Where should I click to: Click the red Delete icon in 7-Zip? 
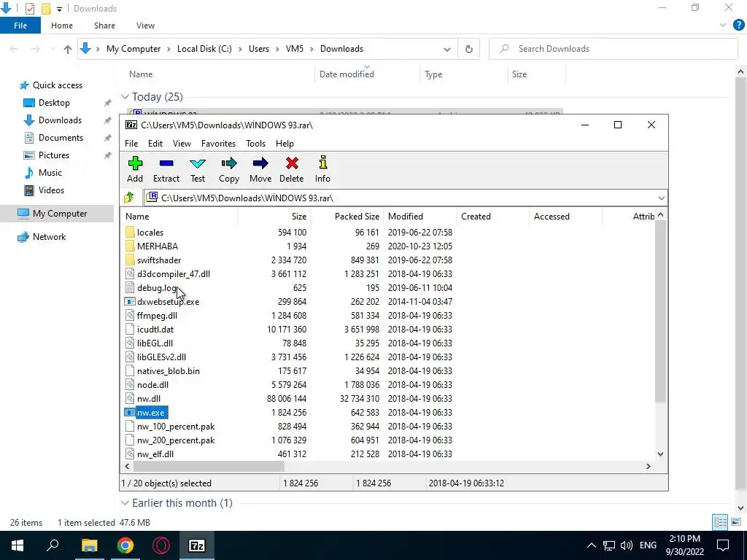pyautogui.click(x=292, y=169)
